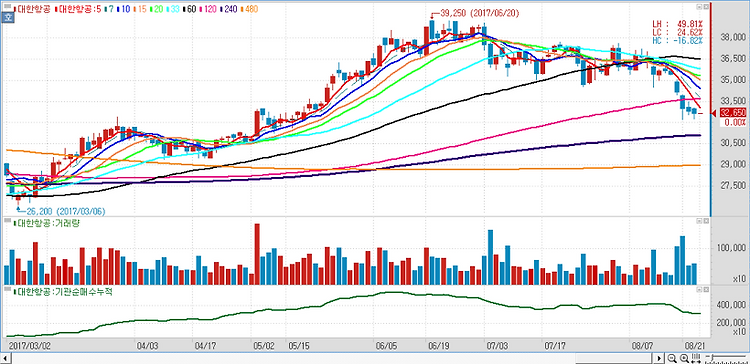Viewport: 750px width, 364px height.
Task: Click the LC : 24.62% statistic
Action: 677,32
